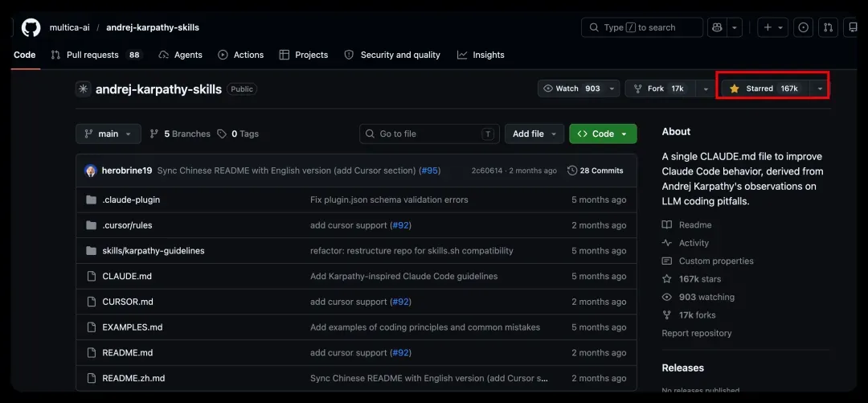Open the skills/karpathy-guidelines folder
868x403 pixels.
(154, 250)
